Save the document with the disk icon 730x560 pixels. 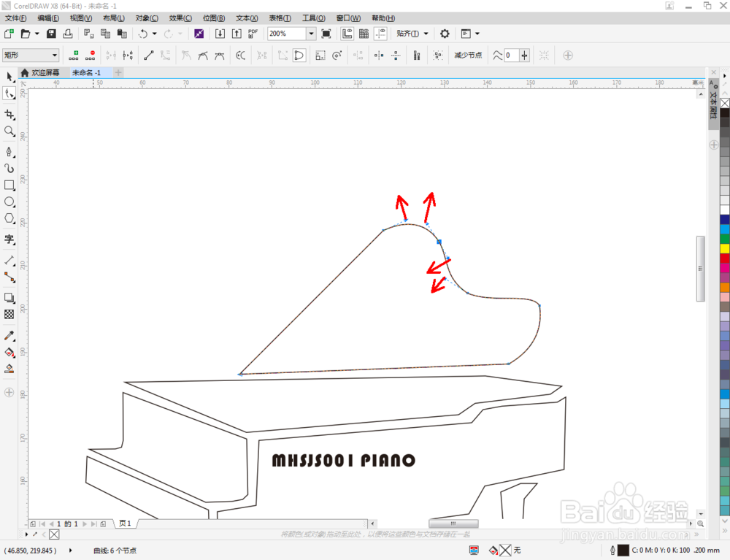click(x=51, y=34)
